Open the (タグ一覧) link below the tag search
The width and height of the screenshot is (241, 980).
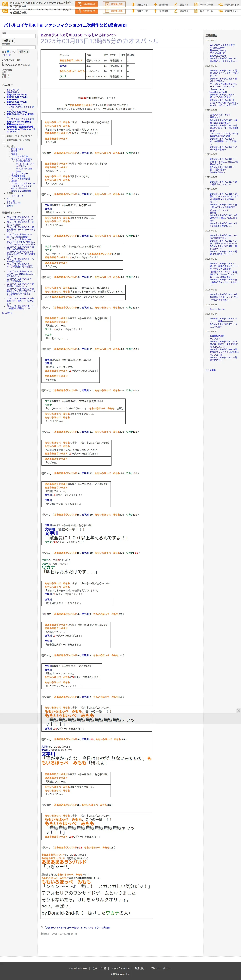tap(7, 55)
